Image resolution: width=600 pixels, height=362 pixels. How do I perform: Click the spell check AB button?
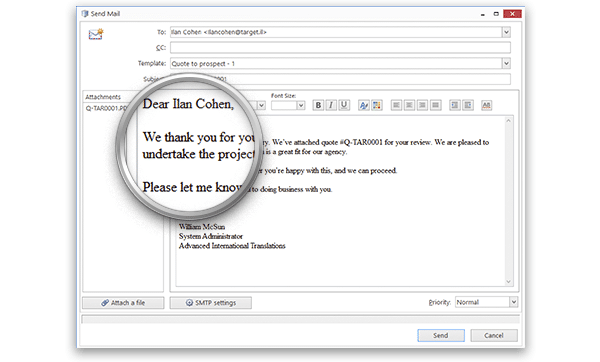pos(486,105)
